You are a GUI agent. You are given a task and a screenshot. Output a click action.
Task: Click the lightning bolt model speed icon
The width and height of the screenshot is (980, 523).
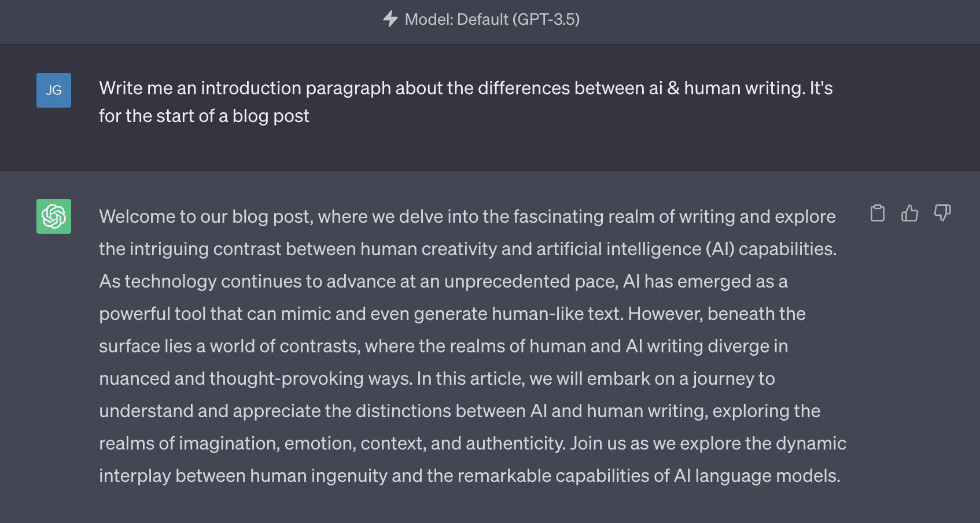coord(391,19)
